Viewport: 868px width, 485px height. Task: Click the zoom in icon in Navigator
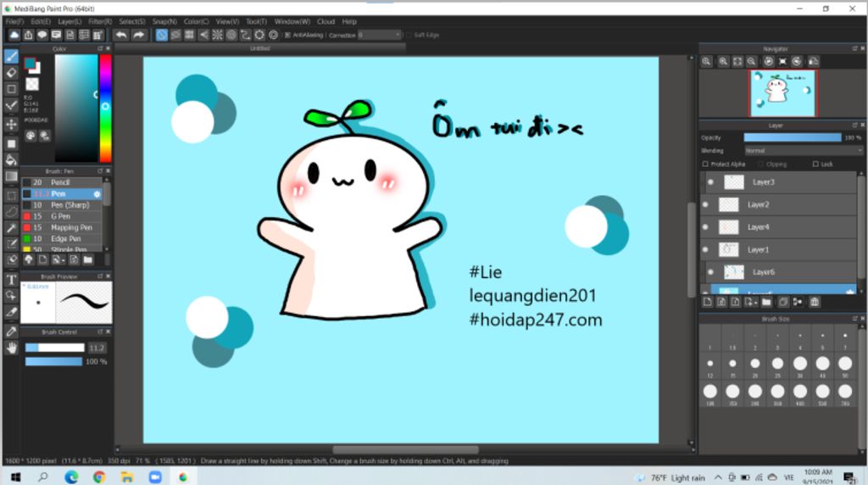723,61
